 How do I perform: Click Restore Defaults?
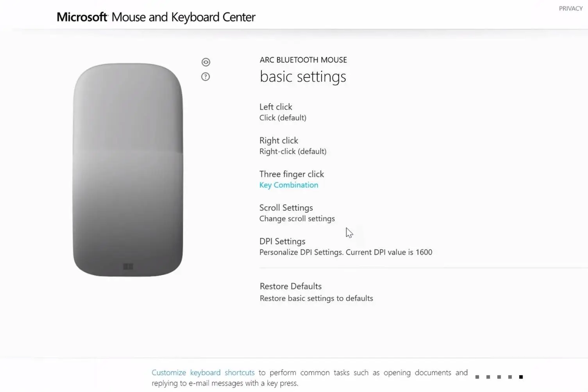316,292
